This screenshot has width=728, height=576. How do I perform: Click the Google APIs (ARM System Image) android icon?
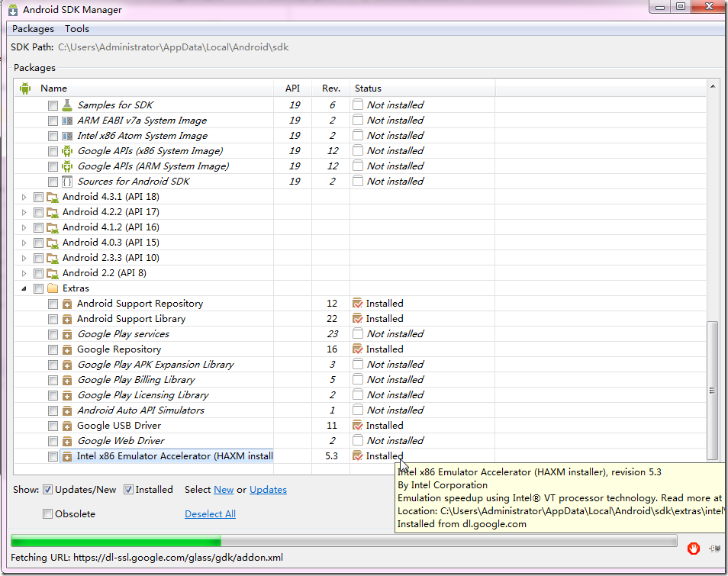[x=67, y=166]
